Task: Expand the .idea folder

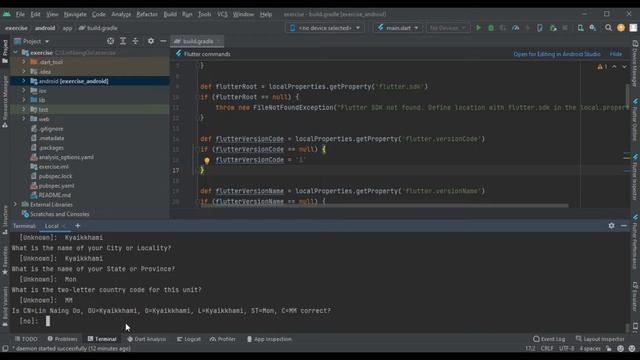Action: 24,71
